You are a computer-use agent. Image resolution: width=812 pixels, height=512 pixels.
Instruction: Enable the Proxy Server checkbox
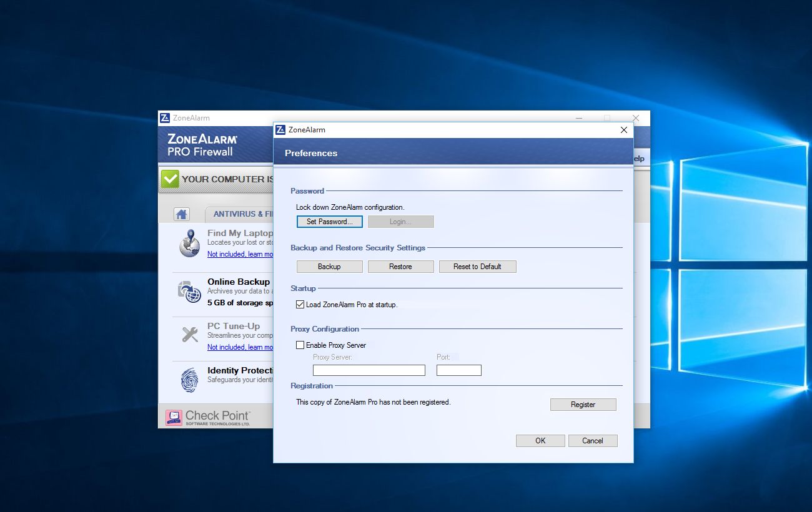(300, 345)
